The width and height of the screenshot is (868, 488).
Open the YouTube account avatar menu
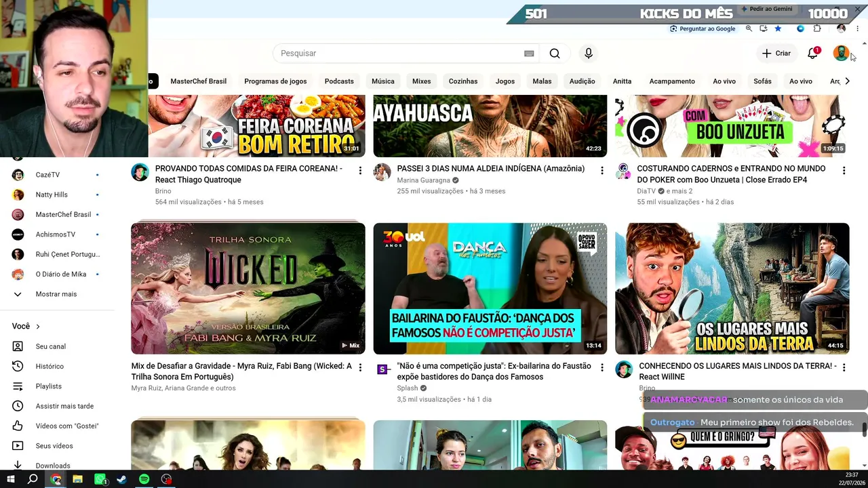click(x=841, y=54)
